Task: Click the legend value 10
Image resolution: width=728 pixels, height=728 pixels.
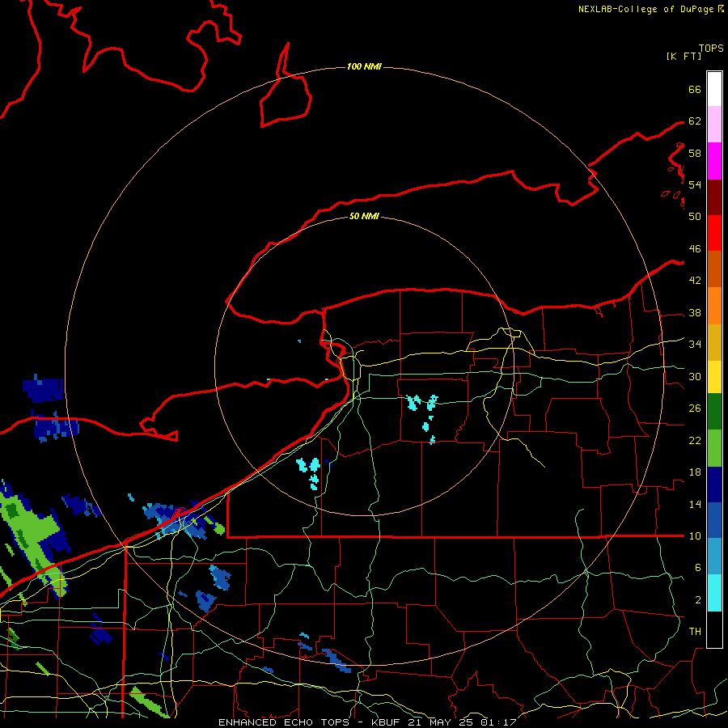Action: [x=695, y=536]
